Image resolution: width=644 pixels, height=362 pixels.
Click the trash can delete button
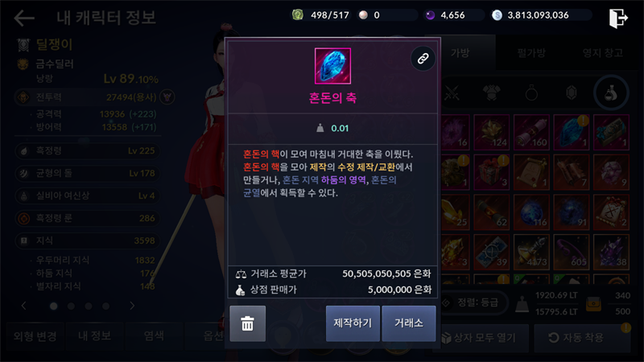tap(247, 323)
